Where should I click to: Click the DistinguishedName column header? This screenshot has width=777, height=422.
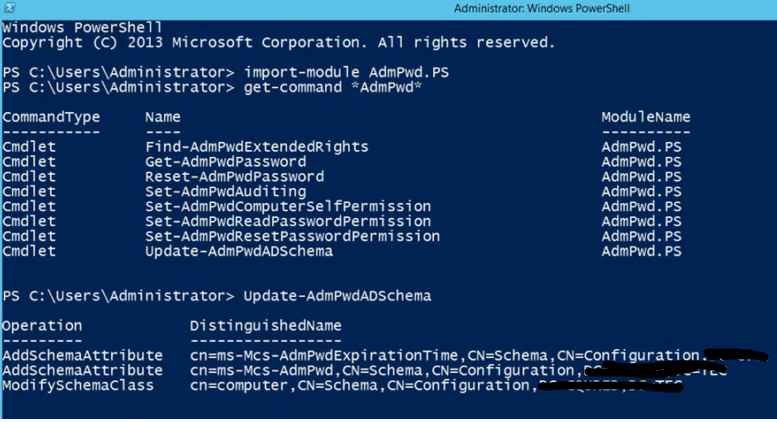[x=265, y=325]
